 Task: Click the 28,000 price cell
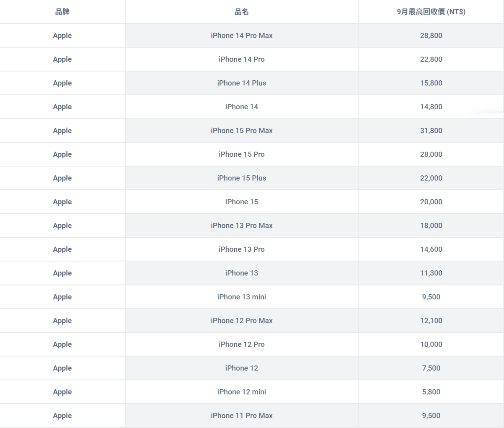point(431,154)
